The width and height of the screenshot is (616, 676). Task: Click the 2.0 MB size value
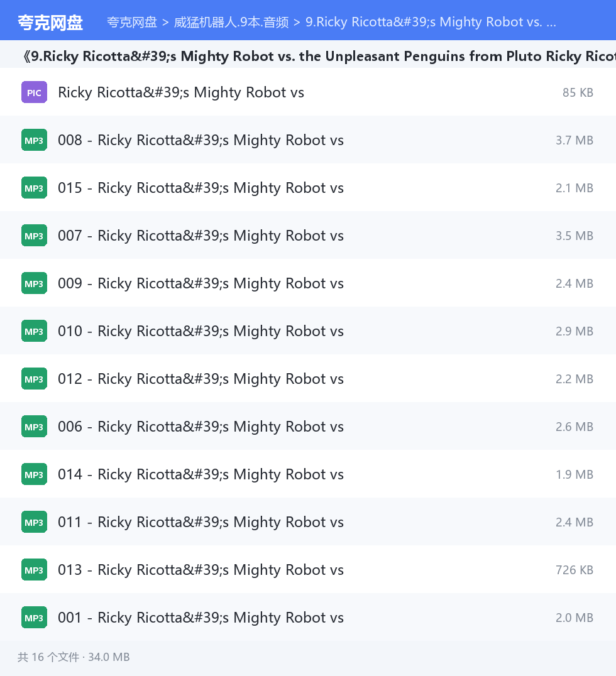click(574, 618)
